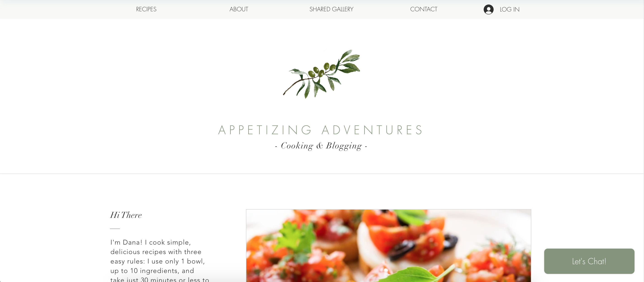
Task: Click the LOG IN text link
Action: click(x=509, y=9)
